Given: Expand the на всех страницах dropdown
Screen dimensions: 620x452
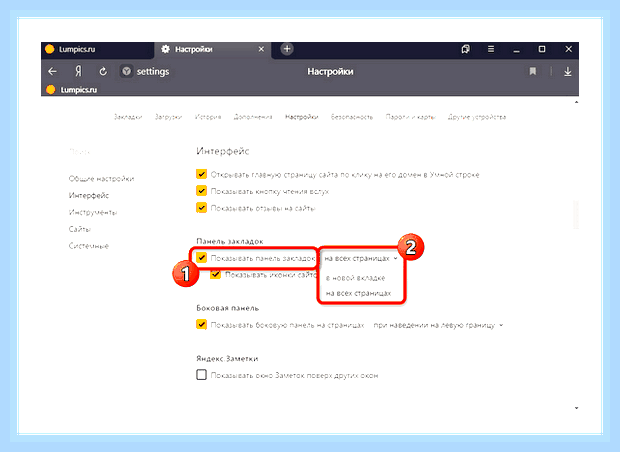Looking at the screenshot, I should pos(361,258).
